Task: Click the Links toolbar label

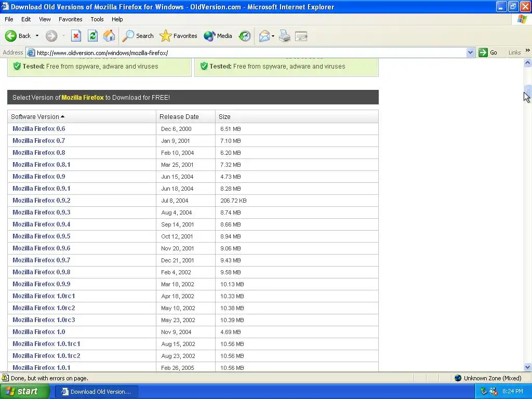Action: point(514,52)
